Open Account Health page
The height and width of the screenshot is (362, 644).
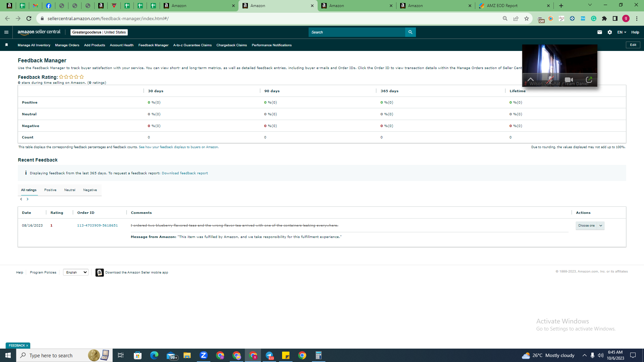tap(122, 45)
